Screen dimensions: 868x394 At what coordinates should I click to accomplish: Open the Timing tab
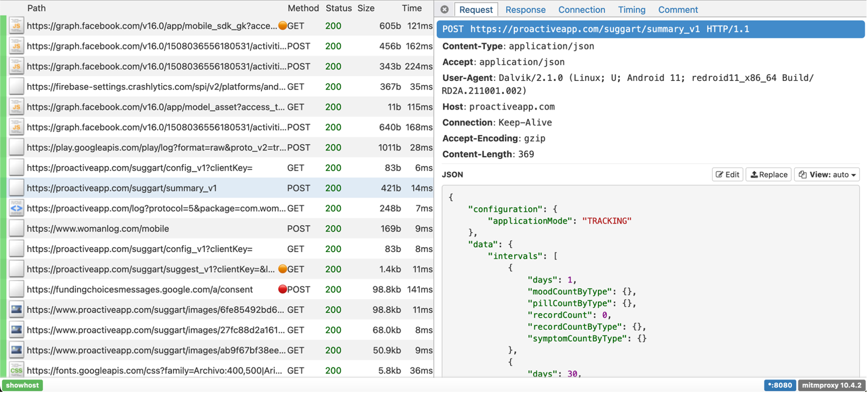[631, 10]
